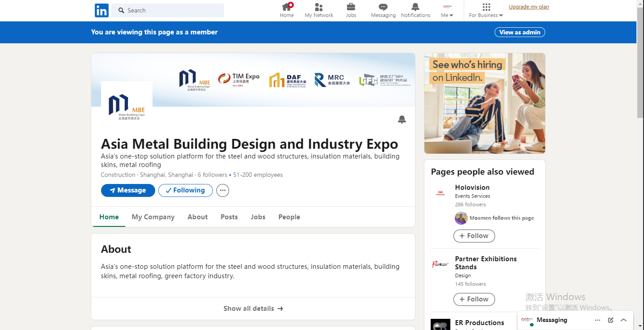Viewport: 644px width, 330px height.
Task: Open the three-dot more options button
Action: [223, 190]
